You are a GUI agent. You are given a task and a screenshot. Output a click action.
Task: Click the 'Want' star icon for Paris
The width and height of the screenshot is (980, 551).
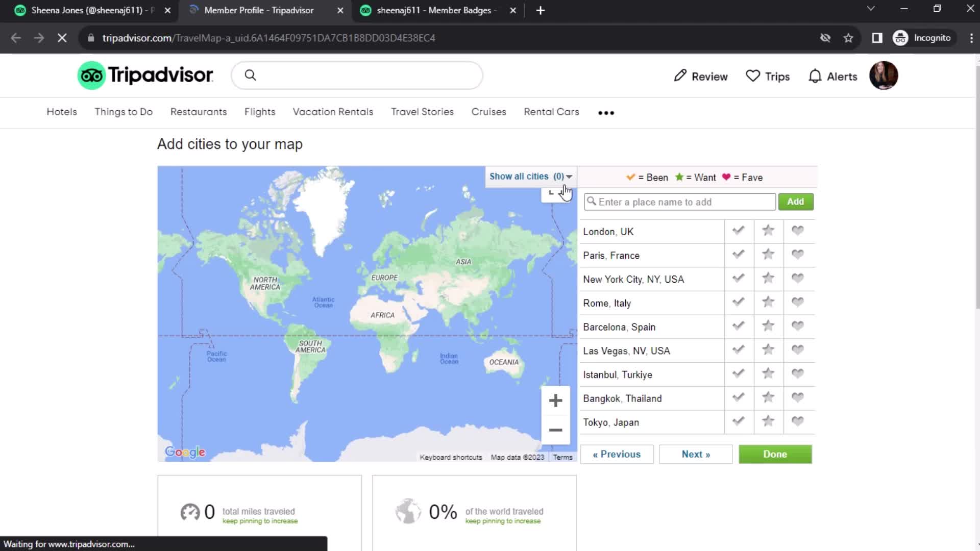click(767, 254)
